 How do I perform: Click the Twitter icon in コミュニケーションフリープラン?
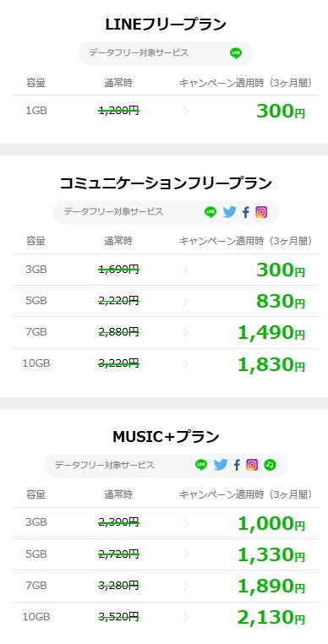(230, 212)
